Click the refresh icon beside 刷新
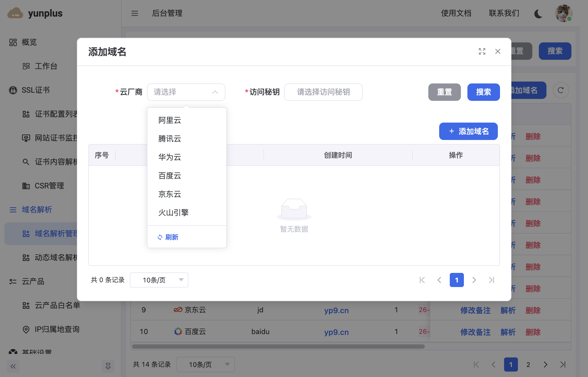This screenshot has height=377, width=588. (x=160, y=237)
